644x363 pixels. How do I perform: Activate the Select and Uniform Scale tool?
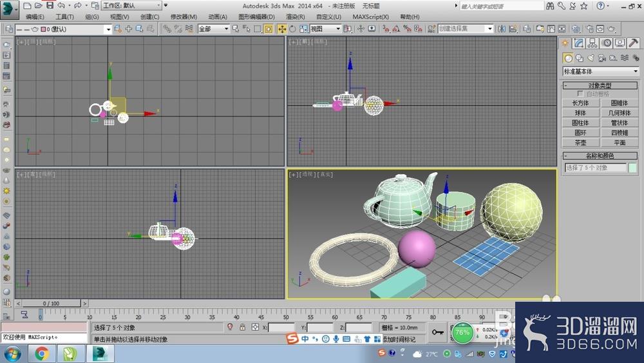coord(303,29)
